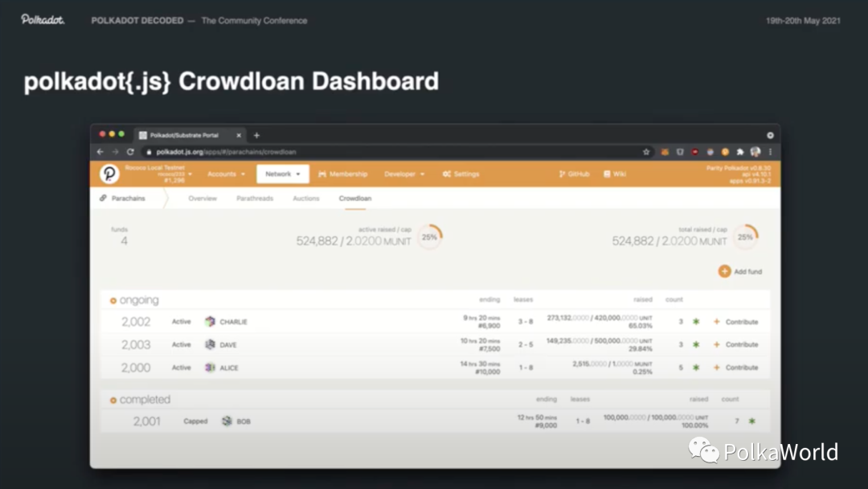Click CHARLIE's account identicon
Screen dimensions: 868x489
tap(210, 322)
